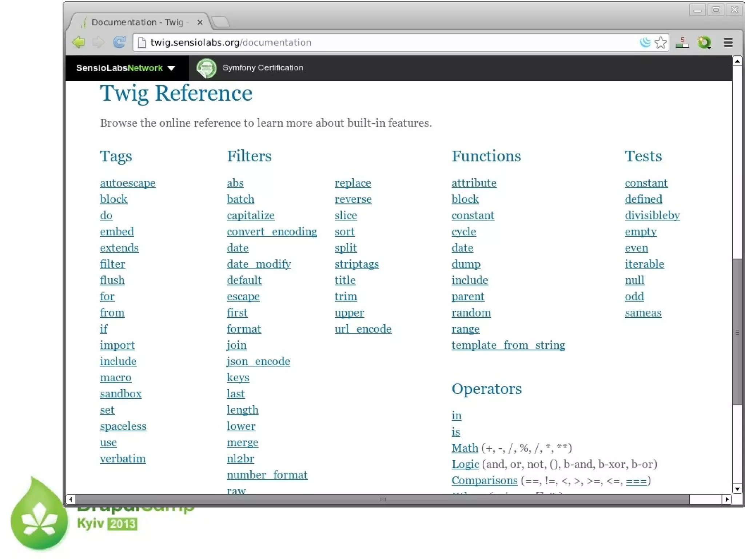Click the horizontal scrollbar left arrow
Viewport: 745px width, 560px height.
click(x=71, y=499)
